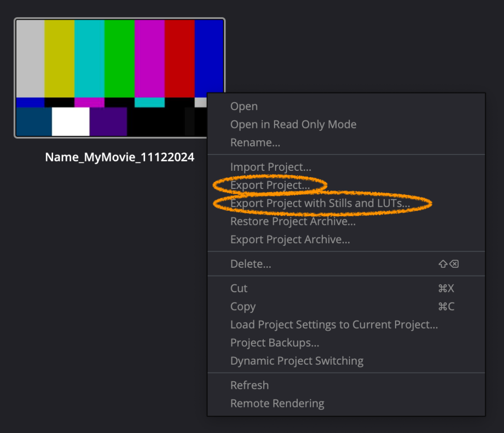Image resolution: width=504 pixels, height=433 pixels.
Task: Toggle Dynamic Project Switching
Action: [x=296, y=361]
